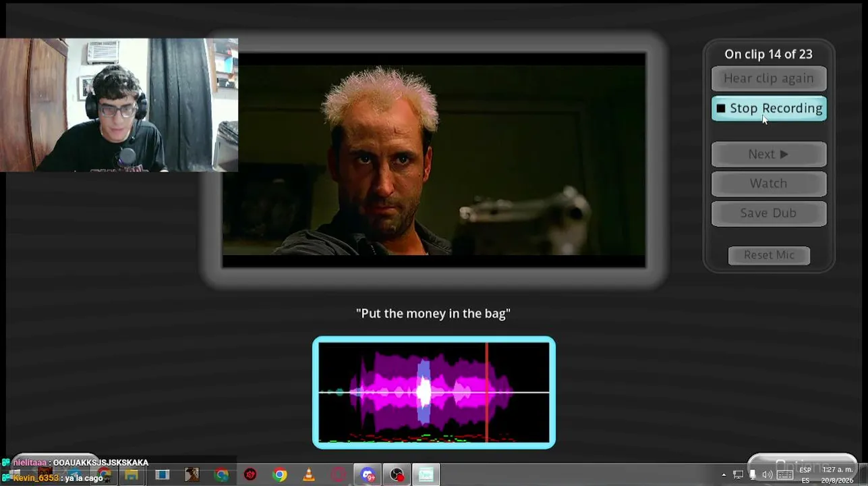Click the movie clip preview of the man

coord(434,160)
